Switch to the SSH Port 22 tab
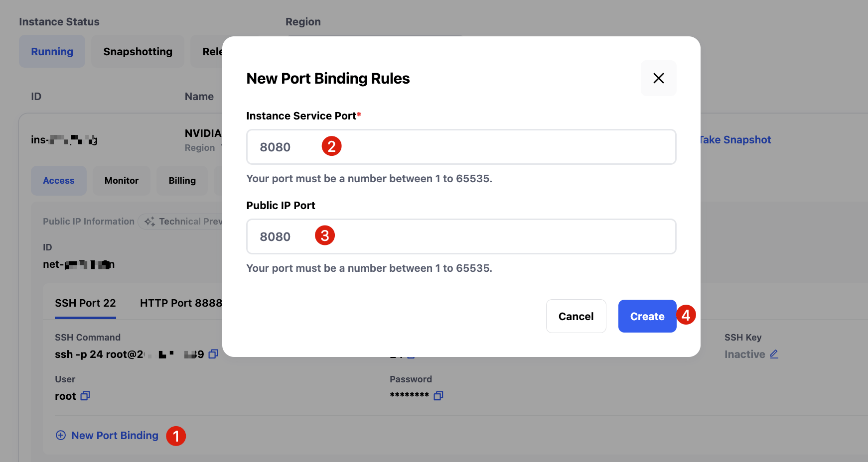The height and width of the screenshot is (462, 868). coord(85,303)
